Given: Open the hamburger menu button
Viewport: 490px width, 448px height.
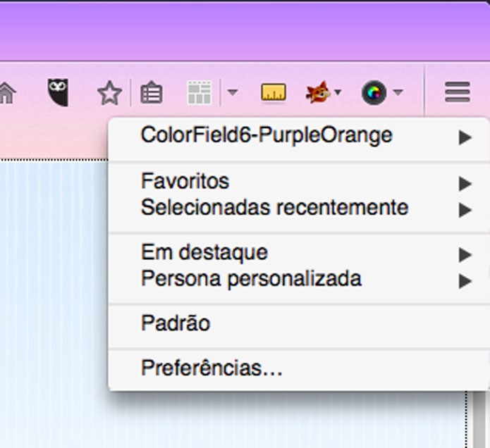Looking at the screenshot, I should 458,92.
